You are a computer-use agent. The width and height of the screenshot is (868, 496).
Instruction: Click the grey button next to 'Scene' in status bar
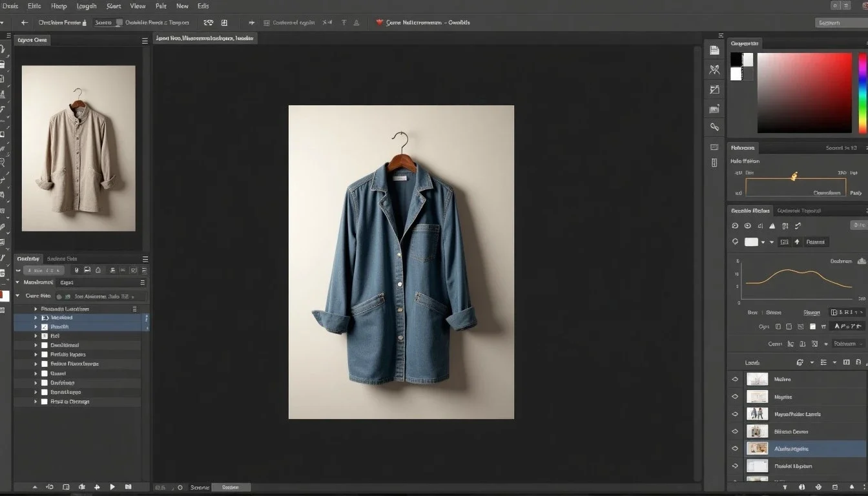(x=231, y=488)
